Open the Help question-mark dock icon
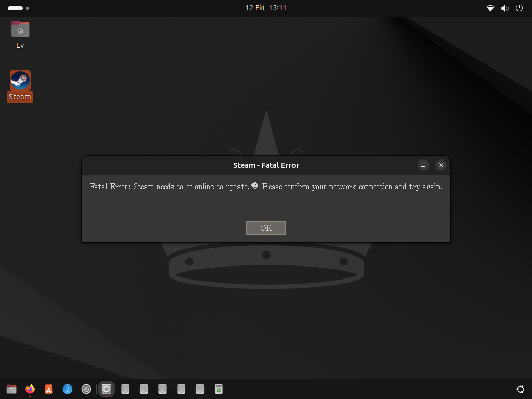The width and height of the screenshot is (532, 399). coord(68,389)
